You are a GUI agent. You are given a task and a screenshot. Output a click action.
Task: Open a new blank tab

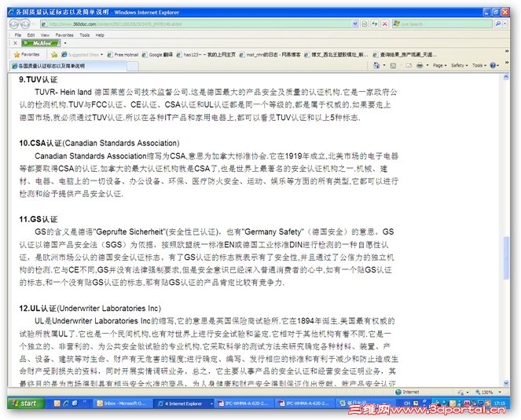coord(133,66)
